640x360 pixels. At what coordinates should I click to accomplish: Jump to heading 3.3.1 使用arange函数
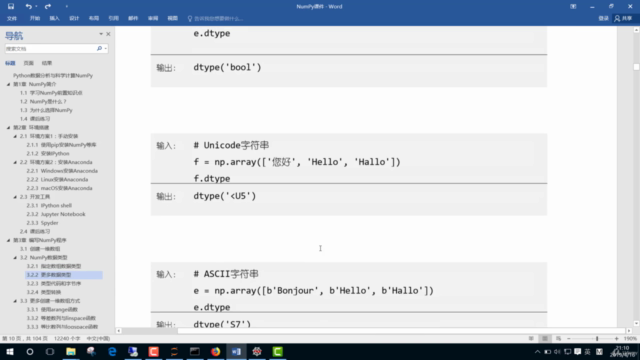click(52, 309)
